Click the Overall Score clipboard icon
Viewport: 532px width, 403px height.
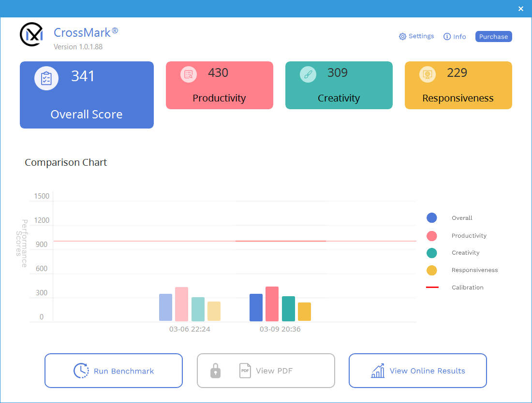tap(46, 78)
